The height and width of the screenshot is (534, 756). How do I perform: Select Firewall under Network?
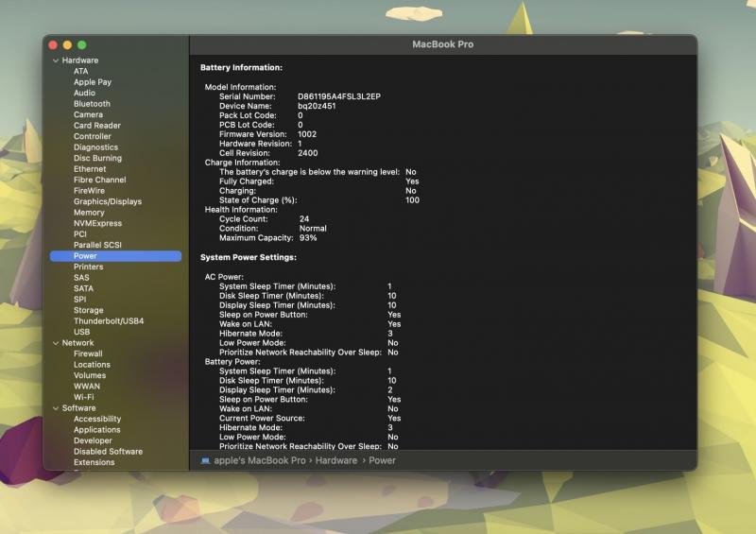click(88, 353)
